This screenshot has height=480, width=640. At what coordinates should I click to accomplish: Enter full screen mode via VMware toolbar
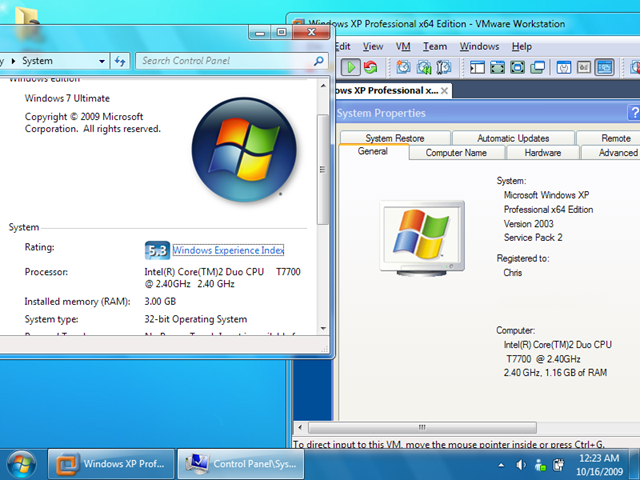tap(518, 67)
